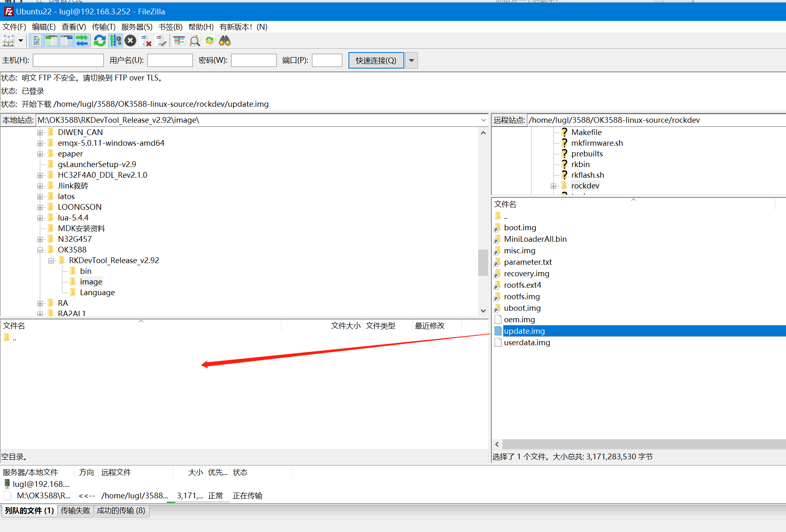Open the quick connect history dropdown arrow
786x532 pixels.
click(411, 60)
